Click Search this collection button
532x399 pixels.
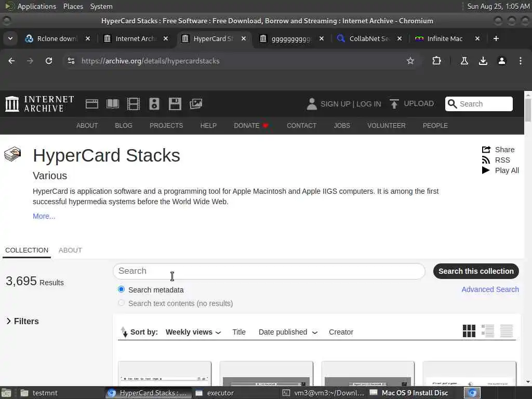click(476, 271)
